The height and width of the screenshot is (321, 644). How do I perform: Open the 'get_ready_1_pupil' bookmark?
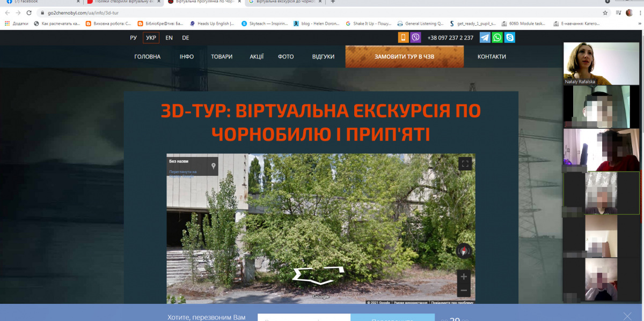point(472,24)
